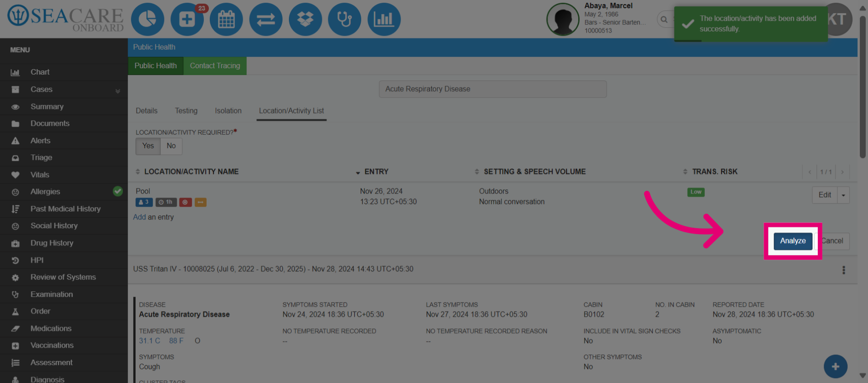Screen dimensions: 868x383
Task: Click the success notification message
Action: pyautogui.click(x=751, y=24)
